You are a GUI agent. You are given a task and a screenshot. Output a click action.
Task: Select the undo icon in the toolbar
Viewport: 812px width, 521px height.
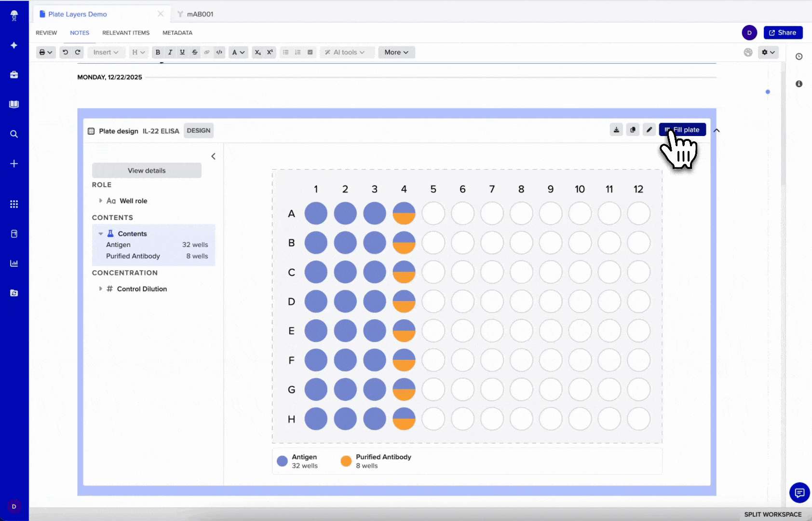click(66, 52)
